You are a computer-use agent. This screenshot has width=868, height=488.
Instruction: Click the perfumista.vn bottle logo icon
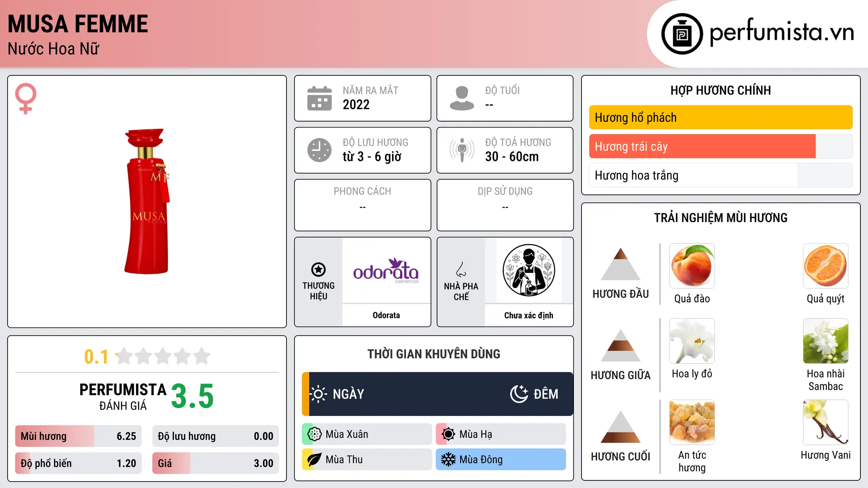(x=682, y=34)
